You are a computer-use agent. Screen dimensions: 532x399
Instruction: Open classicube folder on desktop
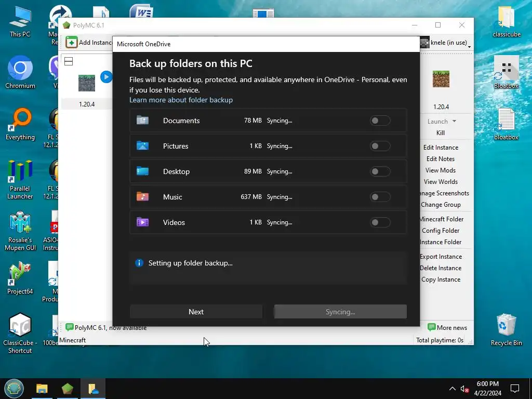[506, 22]
